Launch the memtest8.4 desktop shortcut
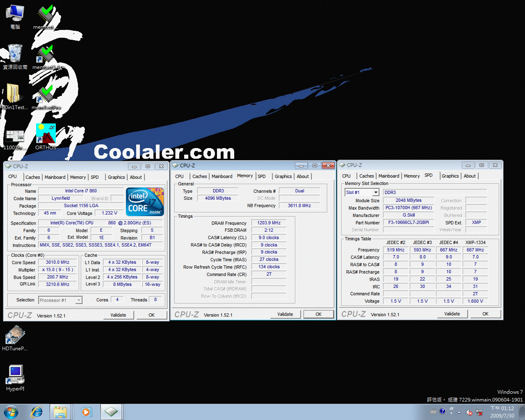Viewport: 525px width, 420px height. pyautogui.click(x=46, y=57)
